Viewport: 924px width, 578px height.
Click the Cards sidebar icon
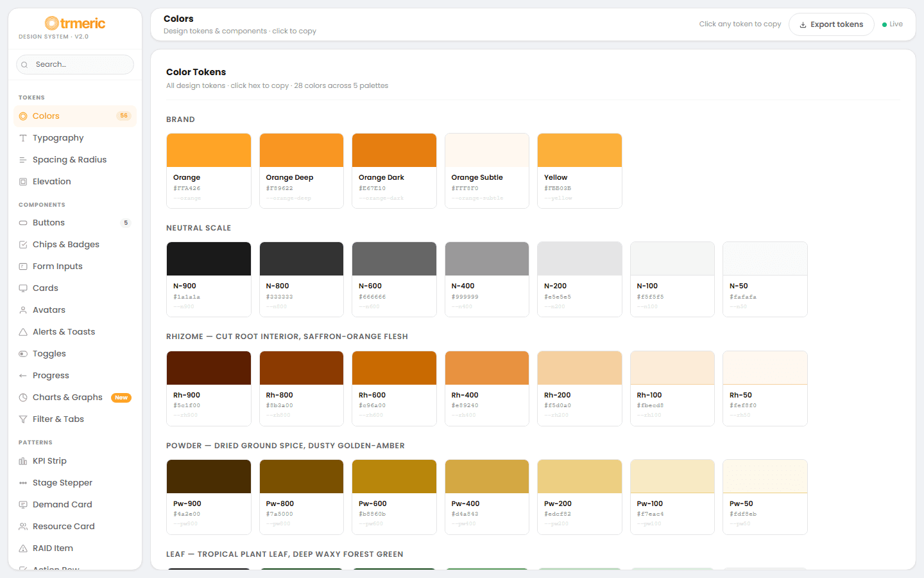tap(23, 288)
